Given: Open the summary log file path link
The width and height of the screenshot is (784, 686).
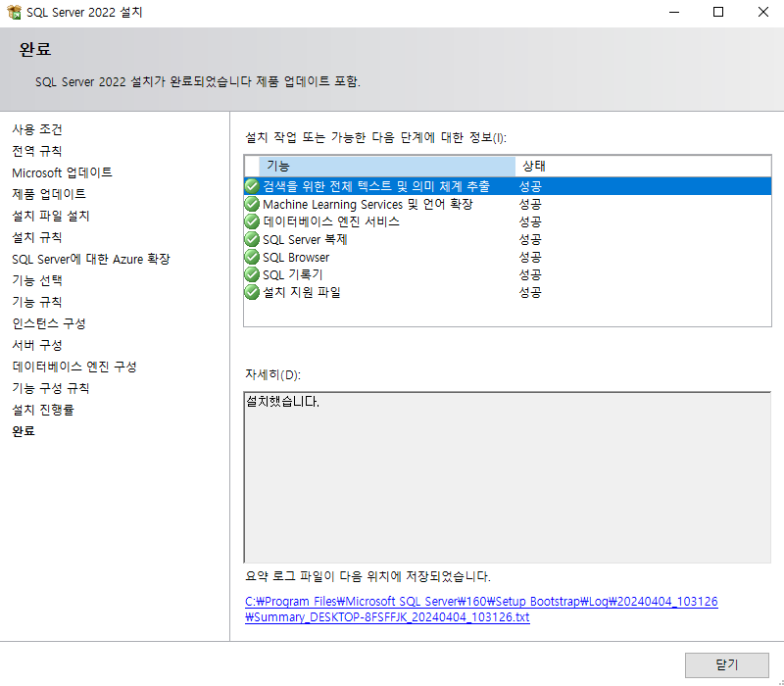Looking at the screenshot, I should pyautogui.click(x=481, y=609).
